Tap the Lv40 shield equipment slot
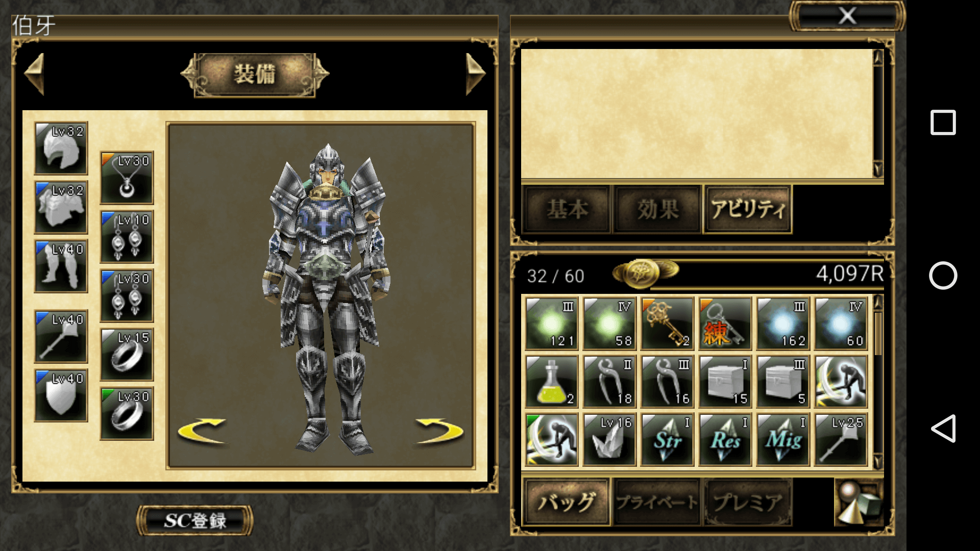Viewport: 980px width, 551px height. click(61, 395)
